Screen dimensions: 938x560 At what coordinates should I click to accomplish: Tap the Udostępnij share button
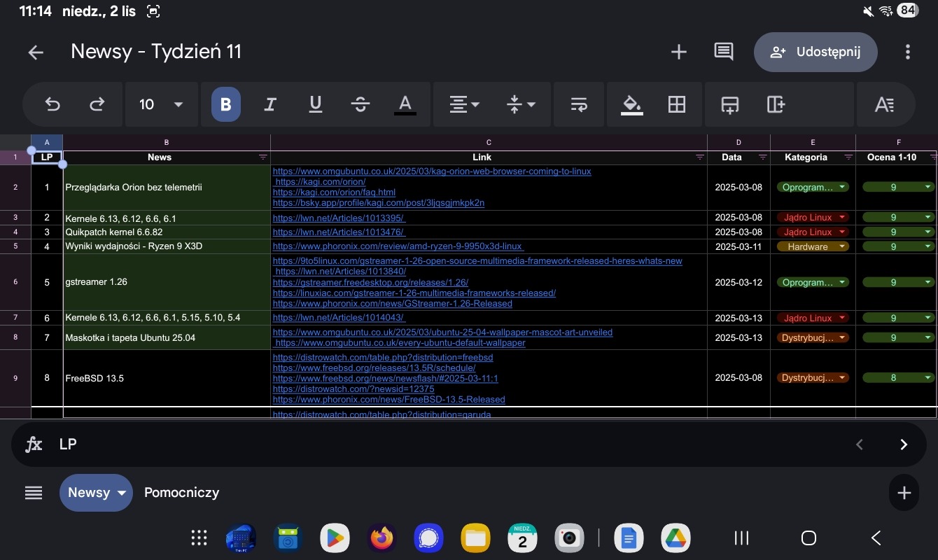click(x=815, y=52)
